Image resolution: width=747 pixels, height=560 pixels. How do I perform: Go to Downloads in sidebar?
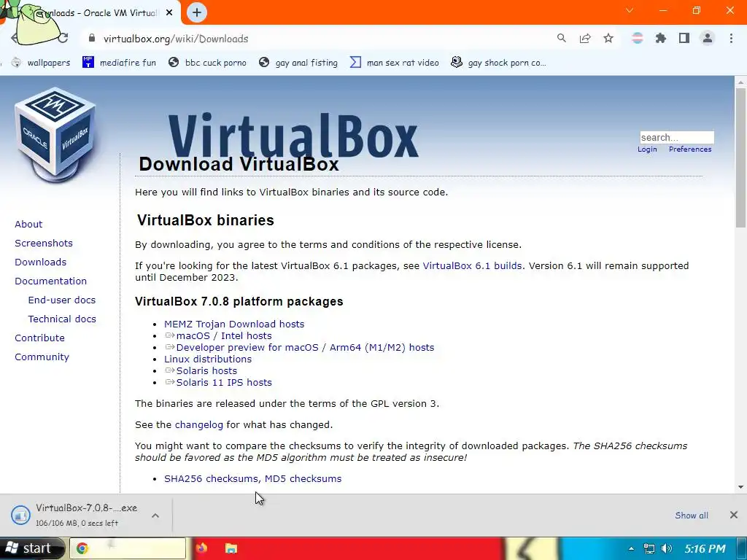(x=41, y=262)
